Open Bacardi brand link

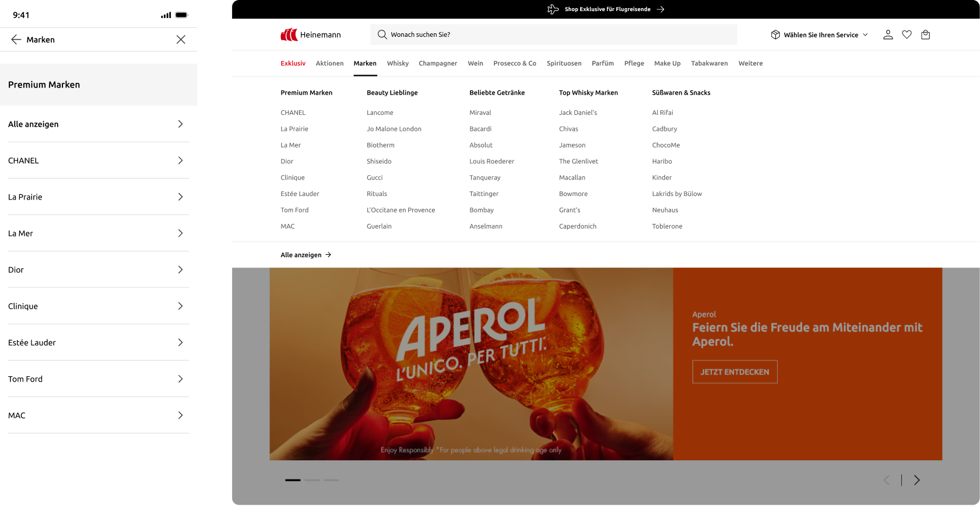[480, 129]
